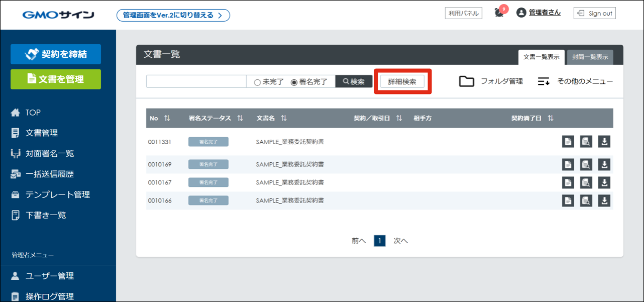Image resolution: width=644 pixels, height=302 pixels.
Task: Click 管理画面をVer.2に切り替える button
Action: (173, 15)
